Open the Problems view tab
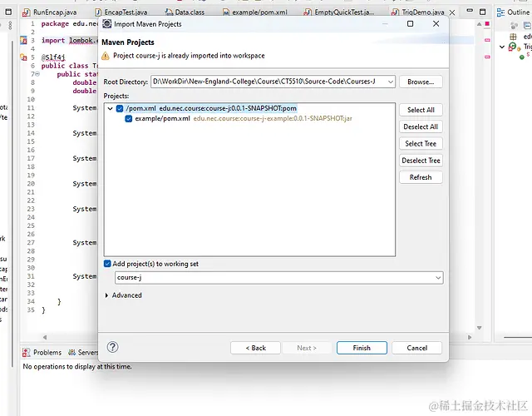 [42, 353]
